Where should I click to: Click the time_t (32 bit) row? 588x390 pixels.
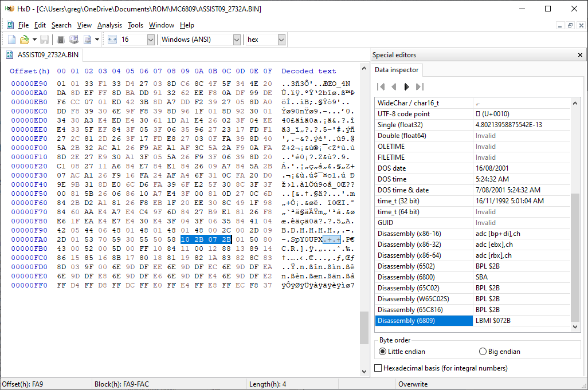[472, 201]
